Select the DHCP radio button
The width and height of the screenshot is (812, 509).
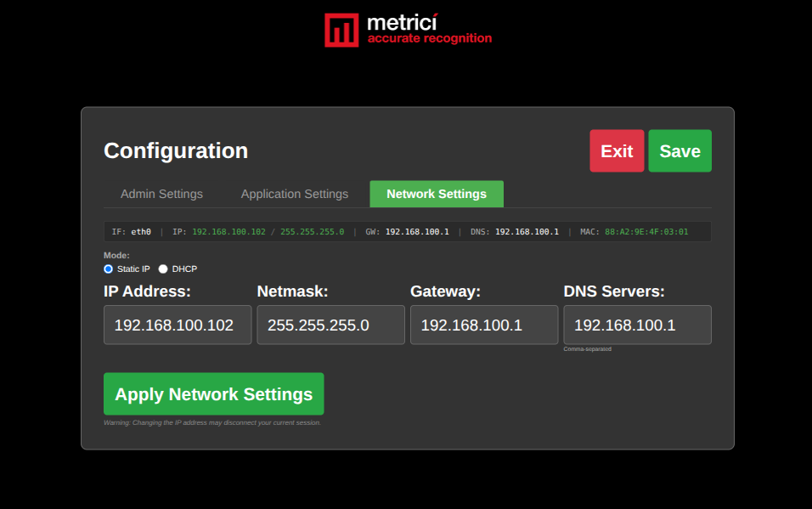click(x=163, y=269)
